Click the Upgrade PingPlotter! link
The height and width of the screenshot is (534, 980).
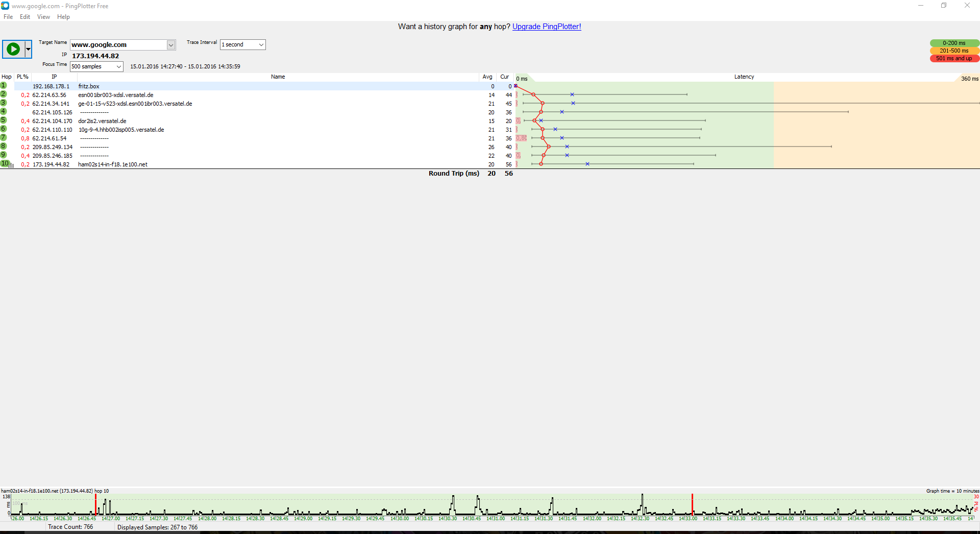click(547, 27)
